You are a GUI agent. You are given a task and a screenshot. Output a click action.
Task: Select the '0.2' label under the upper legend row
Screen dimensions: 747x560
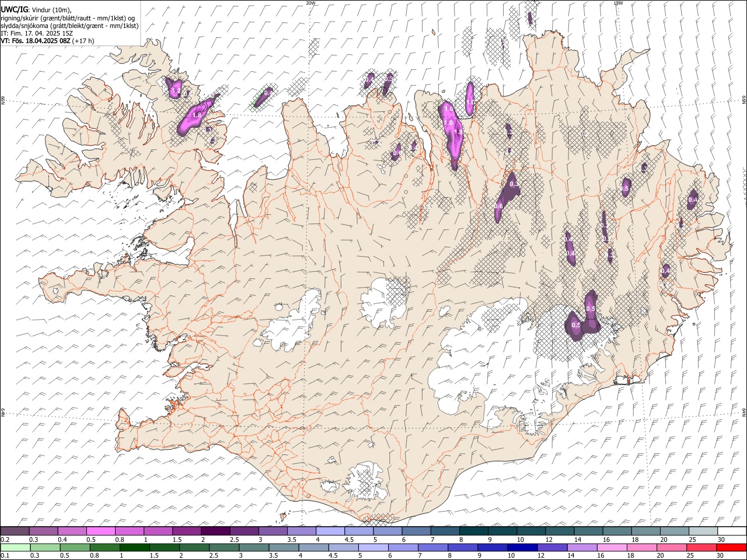click(x=5, y=540)
